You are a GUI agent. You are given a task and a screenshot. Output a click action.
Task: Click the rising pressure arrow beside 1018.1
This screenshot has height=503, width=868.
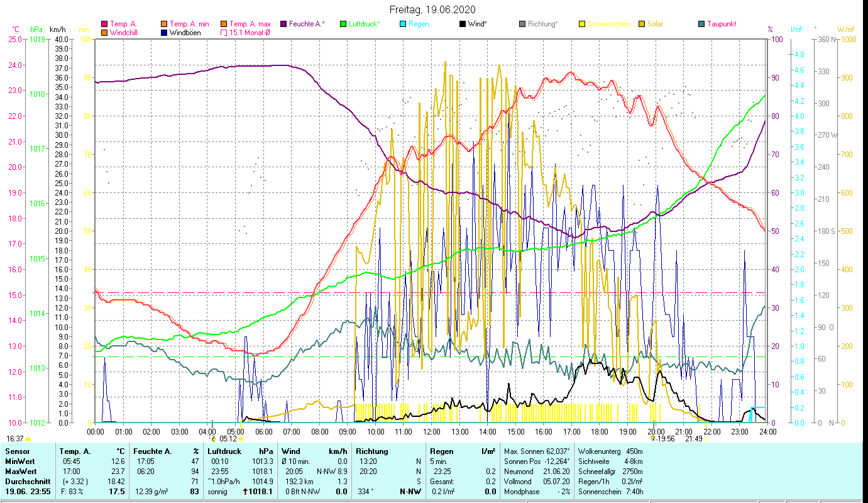click(245, 492)
